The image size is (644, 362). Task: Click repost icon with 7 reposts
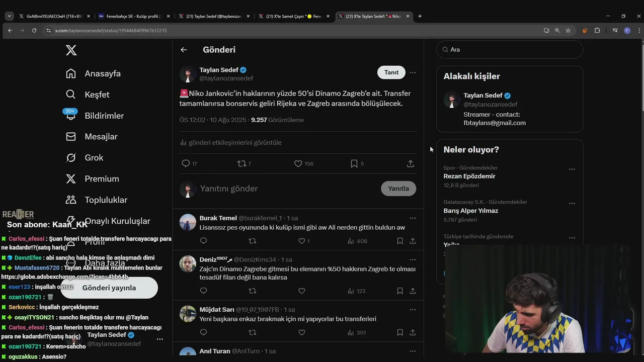tap(242, 163)
